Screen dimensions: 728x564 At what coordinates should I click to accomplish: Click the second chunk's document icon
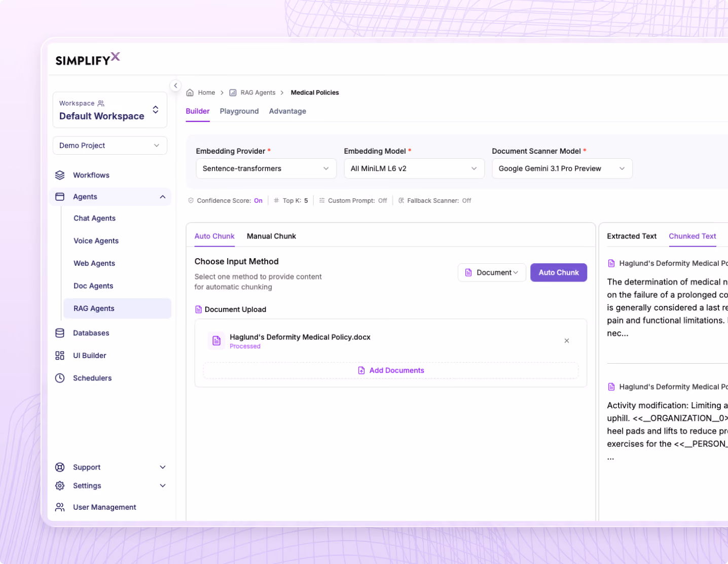[x=611, y=387]
